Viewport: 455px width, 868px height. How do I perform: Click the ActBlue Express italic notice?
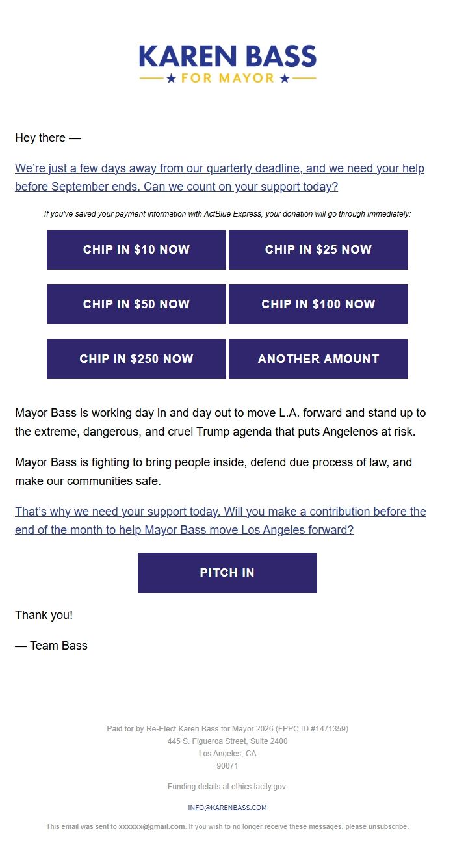click(227, 214)
